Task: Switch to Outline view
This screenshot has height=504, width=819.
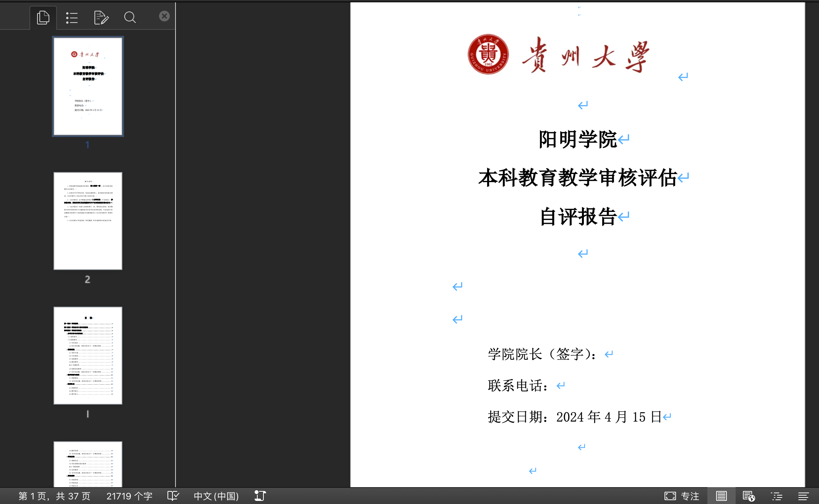Action: pos(776,496)
